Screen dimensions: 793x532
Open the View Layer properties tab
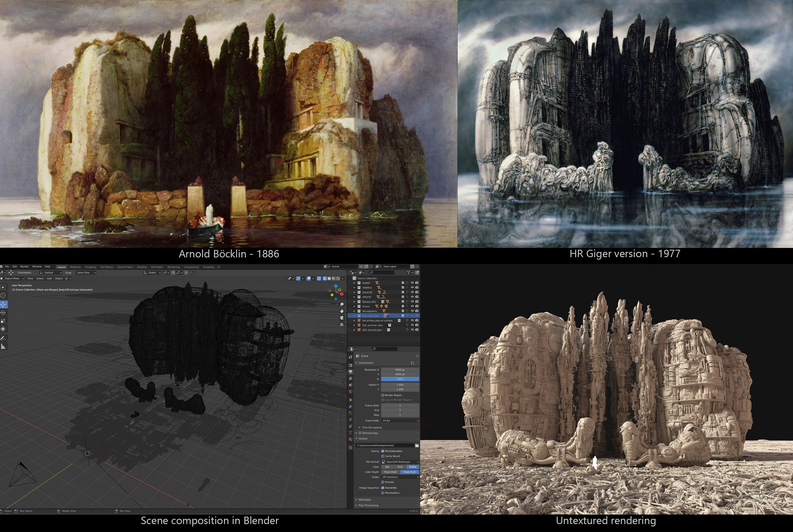tap(351, 378)
